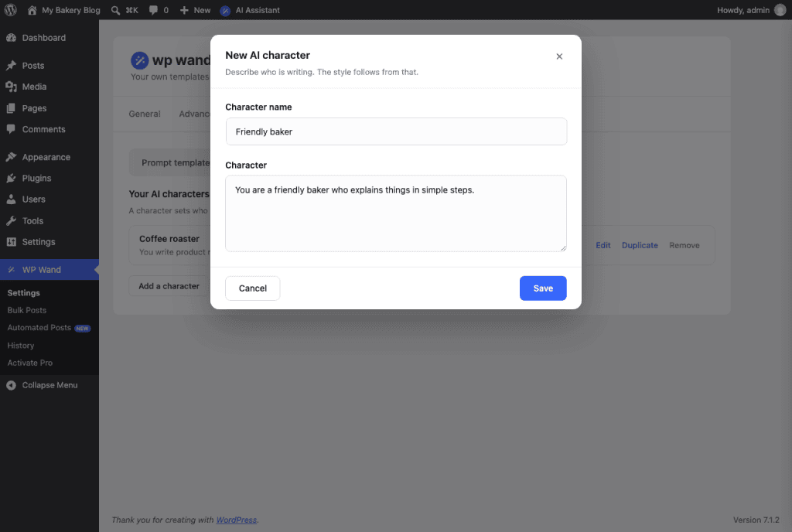This screenshot has width=792, height=532.
Task: Go to Bulk Posts submenu
Action: (x=27, y=310)
